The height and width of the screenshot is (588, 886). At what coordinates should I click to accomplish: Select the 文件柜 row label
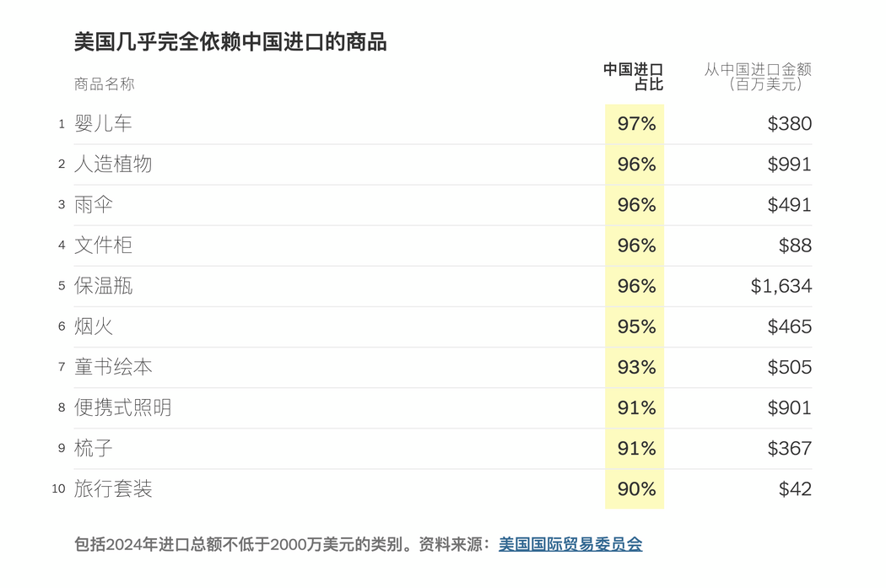tap(103, 245)
